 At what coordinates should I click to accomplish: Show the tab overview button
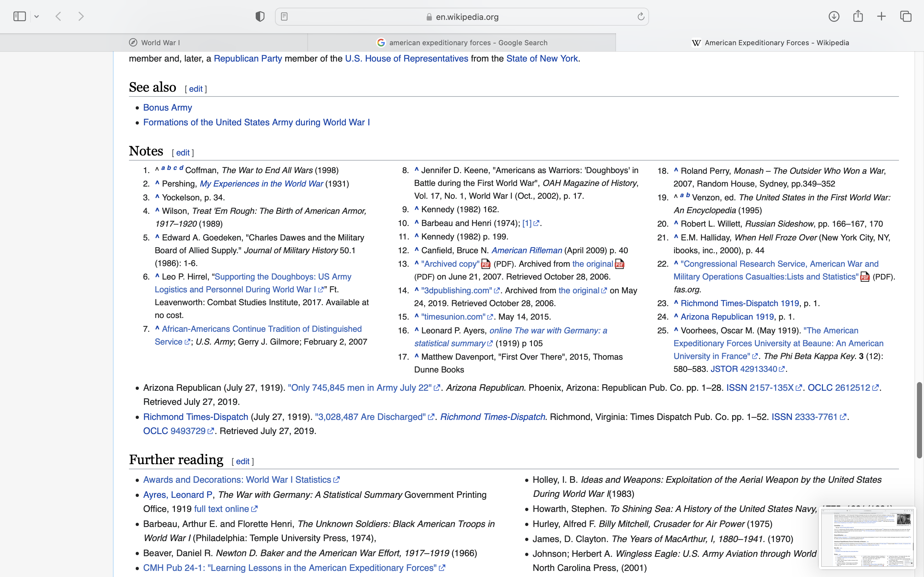[906, 16]
